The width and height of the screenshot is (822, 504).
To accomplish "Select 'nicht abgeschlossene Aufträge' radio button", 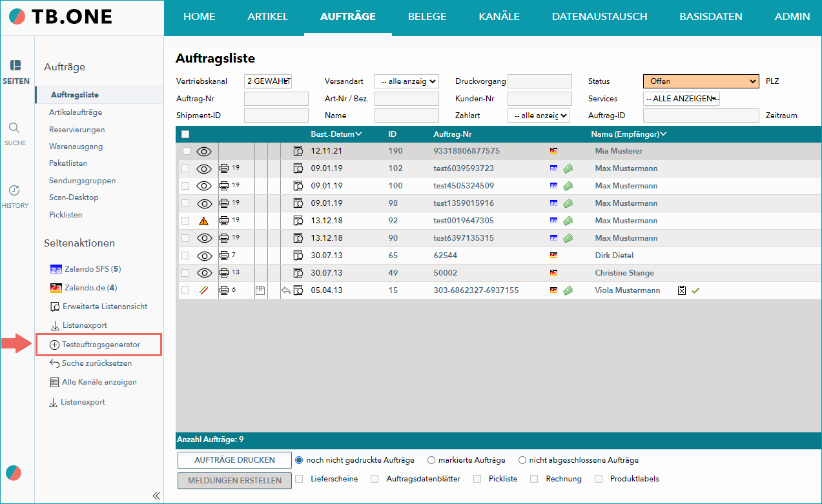I will (x=522, y=460).
